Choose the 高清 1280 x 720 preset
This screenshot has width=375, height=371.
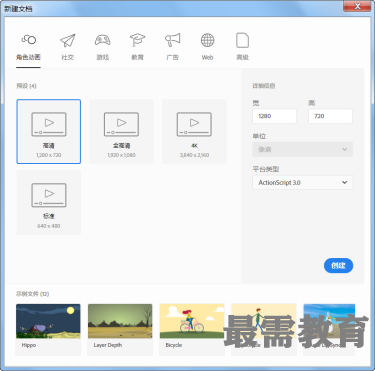(x=49, y=131)
